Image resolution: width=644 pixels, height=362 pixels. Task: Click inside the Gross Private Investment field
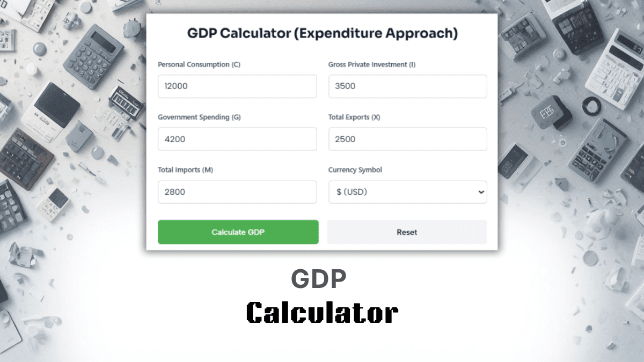click(x=407, y=86)
